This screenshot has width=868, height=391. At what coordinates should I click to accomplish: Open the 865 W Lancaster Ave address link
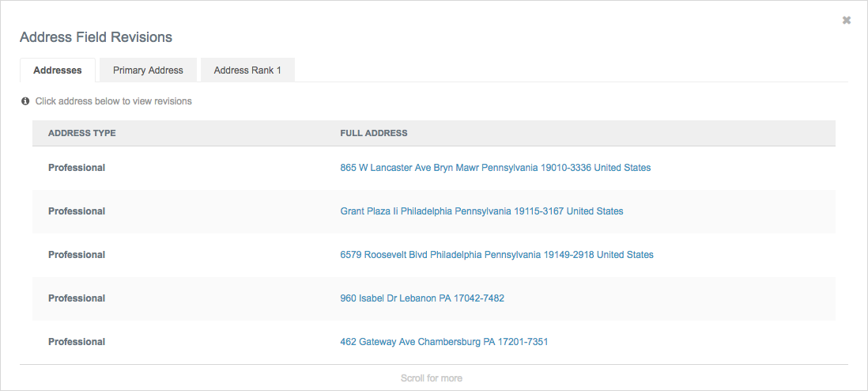495,168
